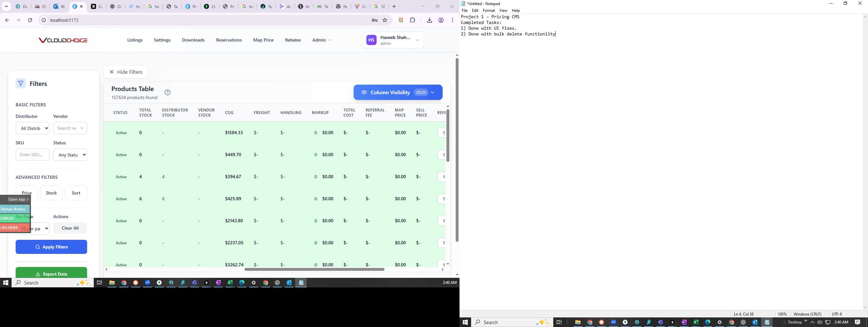Focus the Enter SKU input field
The height and width of the screenshot is (327, 868).
pyautogui.click(x=33, y=155)
